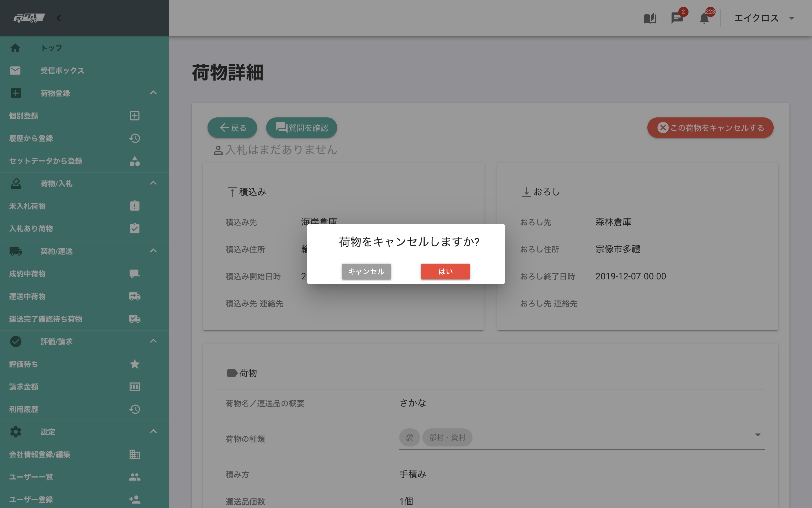The width and height of the screenshot is (812, 508).
Task: Open the notifications bell icon
Action: pyautogui.click(x=704, y=18)
